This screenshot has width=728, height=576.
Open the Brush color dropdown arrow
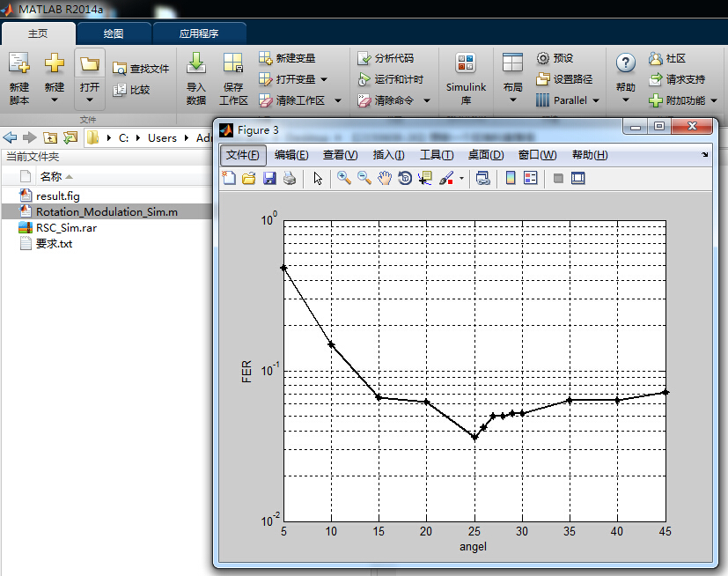click(x=461, y=178)
